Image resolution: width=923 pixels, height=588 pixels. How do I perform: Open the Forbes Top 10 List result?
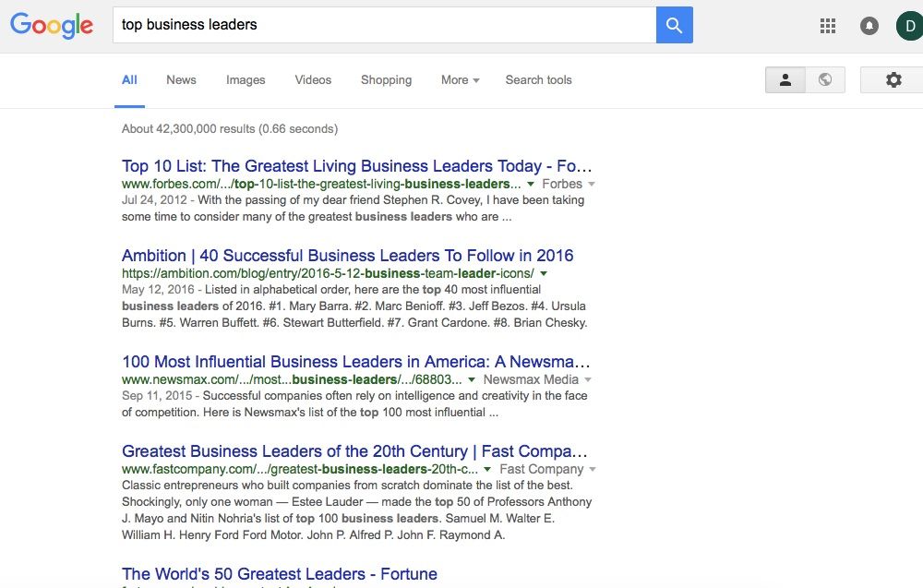coord(356,166)
